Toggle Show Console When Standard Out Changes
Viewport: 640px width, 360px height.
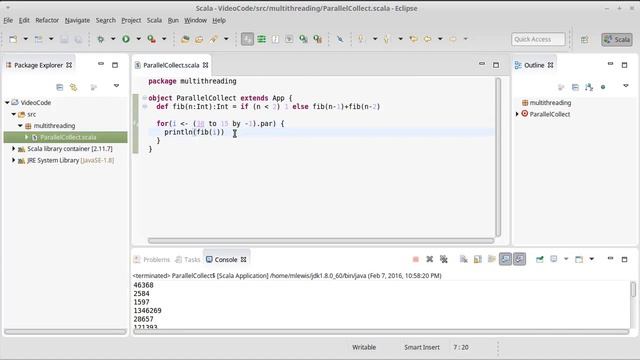pyautogui.click(x=505, y=259)
